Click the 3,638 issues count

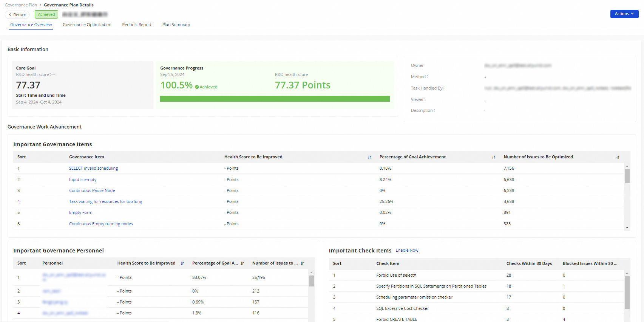(509, 201)
